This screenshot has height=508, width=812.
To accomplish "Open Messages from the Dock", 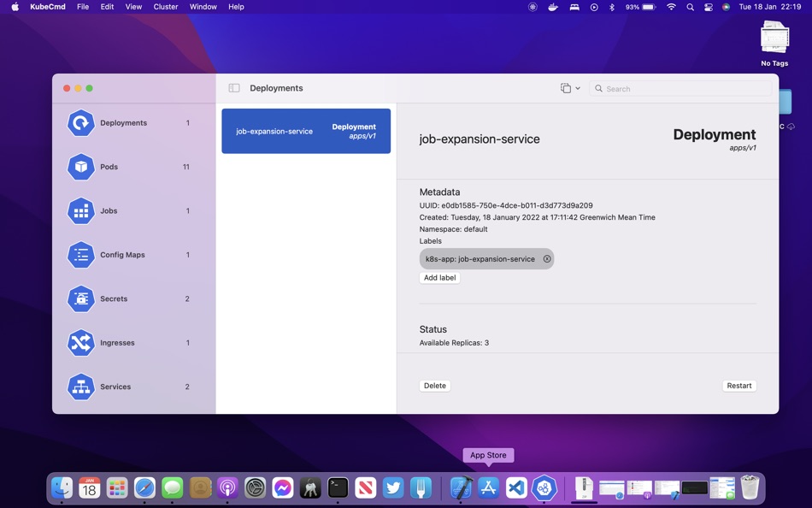I will click(x=172, y=487).
